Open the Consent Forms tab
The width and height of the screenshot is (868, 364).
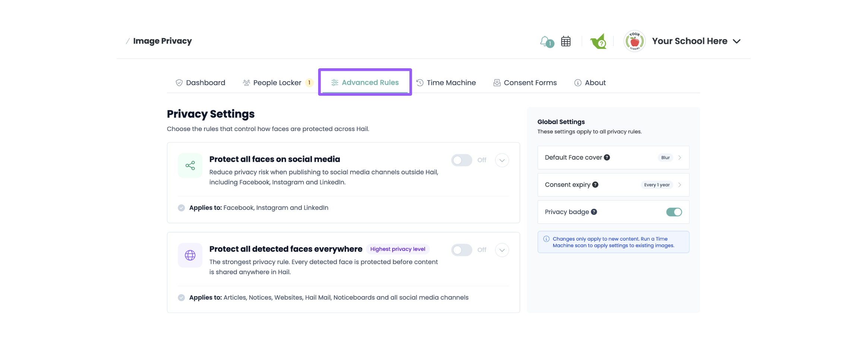click(x=525, y=83)
